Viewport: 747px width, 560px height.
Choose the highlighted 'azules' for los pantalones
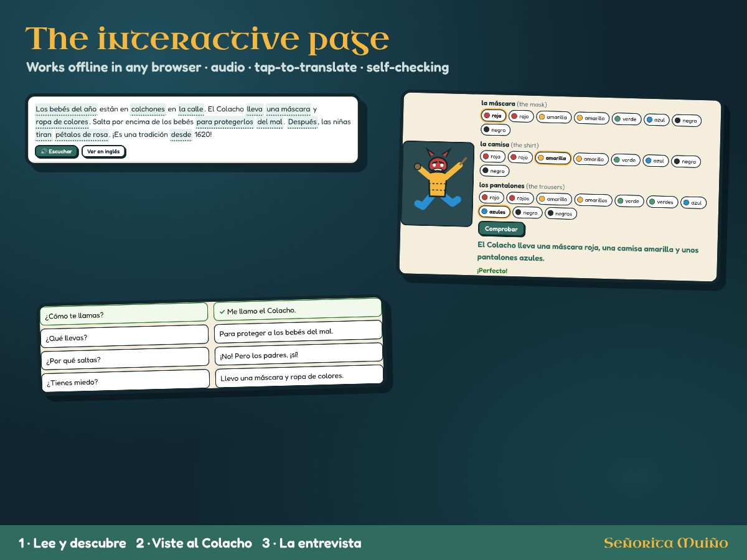point(494,212)
